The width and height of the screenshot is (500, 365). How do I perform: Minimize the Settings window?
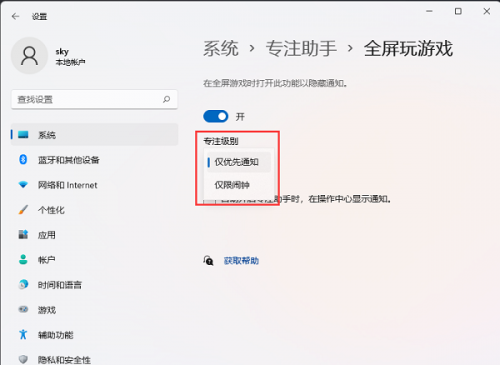pos(429,11)
